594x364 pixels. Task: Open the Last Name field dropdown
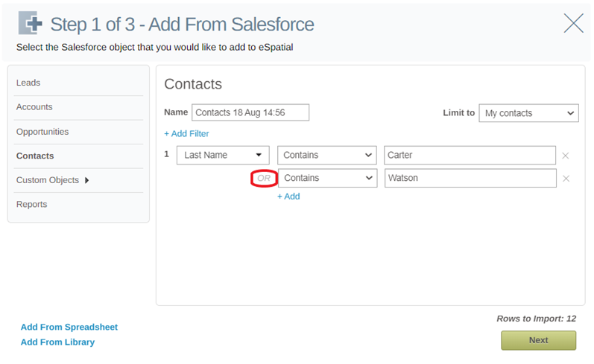coord(223,155)
